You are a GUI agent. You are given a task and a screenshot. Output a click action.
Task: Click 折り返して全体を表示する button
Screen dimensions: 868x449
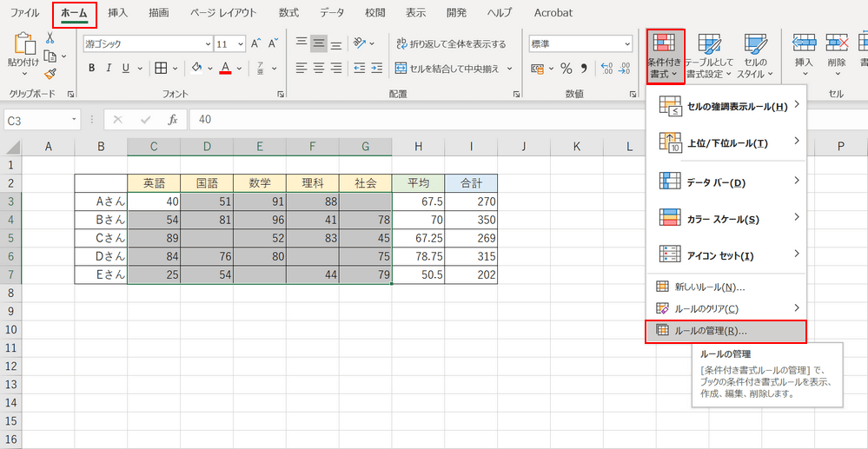pyautogui.click(x=450, y=43)
